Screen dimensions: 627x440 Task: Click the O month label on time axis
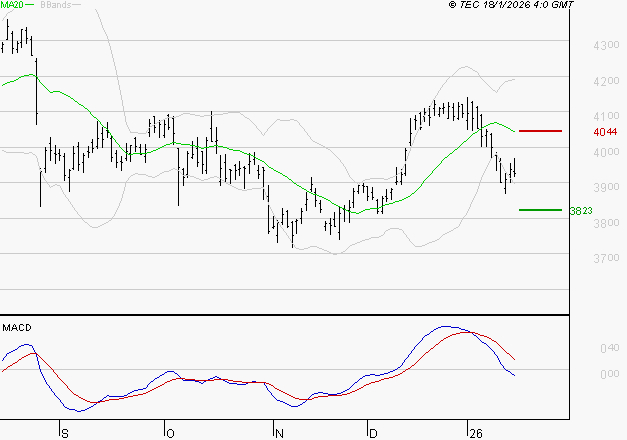click(x=170, y=434)
